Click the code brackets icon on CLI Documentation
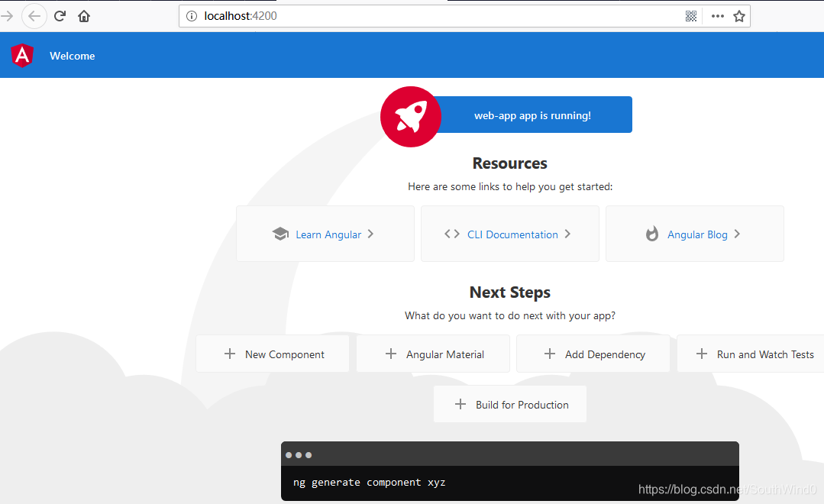This screenshot has width=824, height=504. click(x=452, y=234)
